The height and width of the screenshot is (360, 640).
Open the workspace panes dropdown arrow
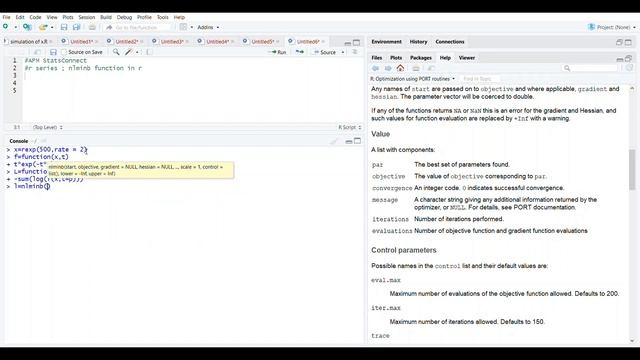191,27
